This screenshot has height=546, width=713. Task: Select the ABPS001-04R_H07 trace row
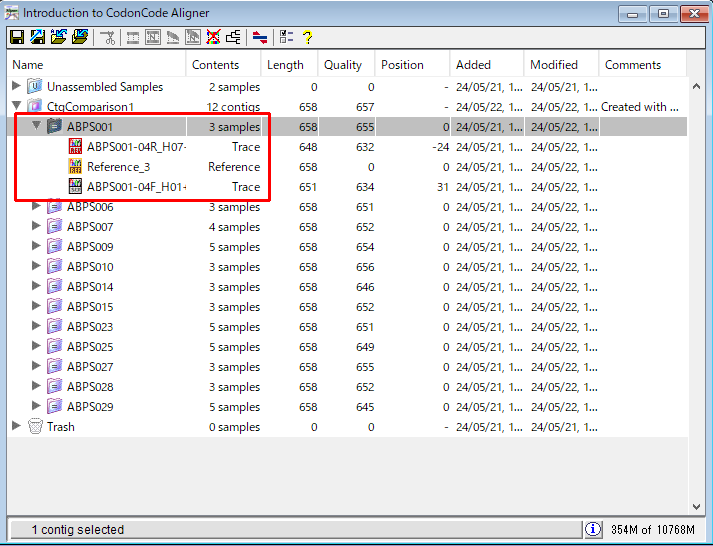[136, 147]
